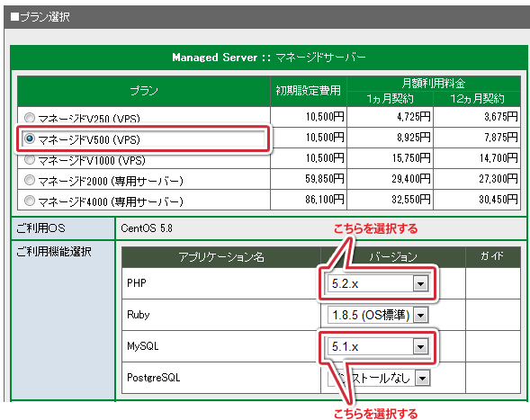Image resolution: width=530 pixels, height=420 pixels.
Task: Click the MySQL 5.1.x version combo box
Action: pyautogui.click(x=378, y=346)
